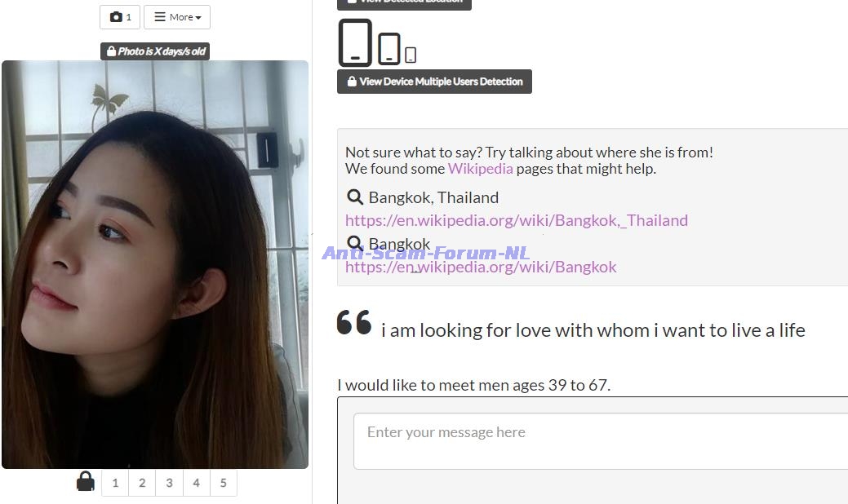848x504 pixels.
Task: Open the en.wikipedia.org/wiki/Bangkok URL
Action: (x=481, y=267)
